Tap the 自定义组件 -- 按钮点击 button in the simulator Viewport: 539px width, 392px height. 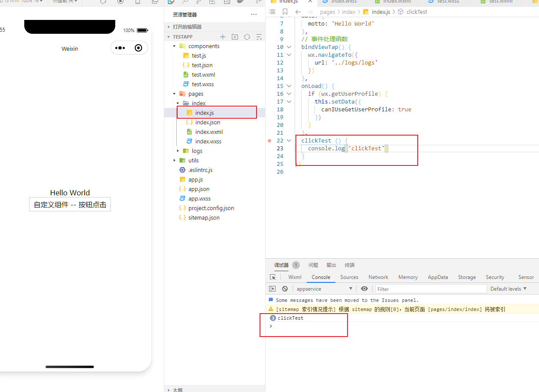(70, 205)
